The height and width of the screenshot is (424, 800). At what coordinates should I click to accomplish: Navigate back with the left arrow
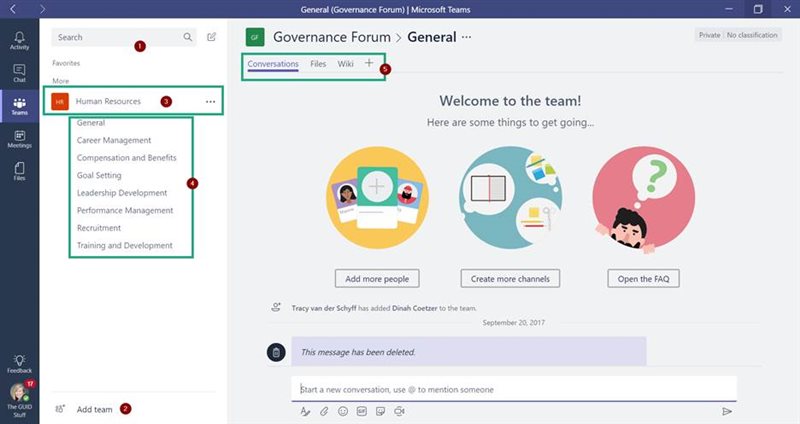tap(13, 9)
